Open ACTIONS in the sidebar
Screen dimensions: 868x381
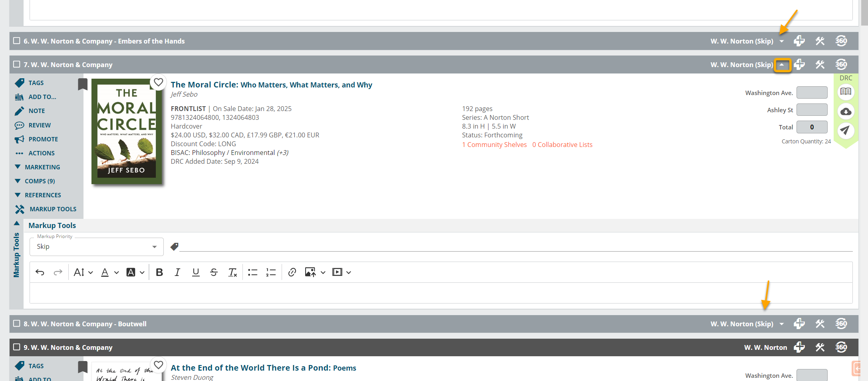[x=35, y=153]
